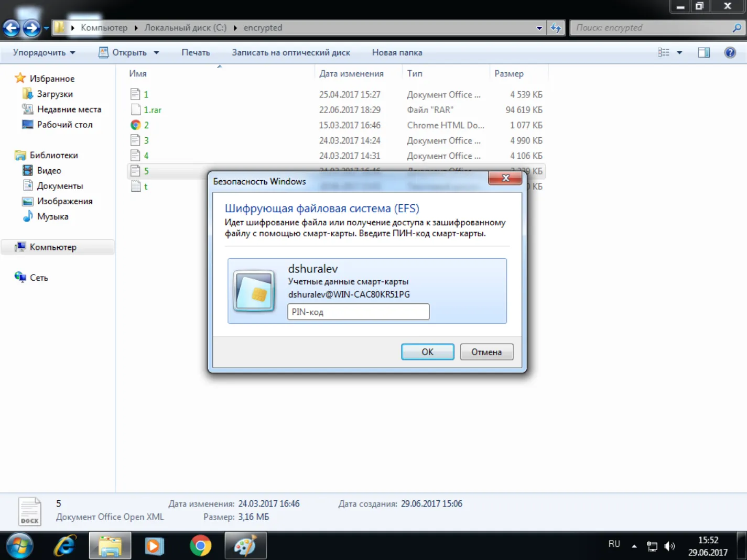Expand the view options dropdown arrow

[679, 52]
